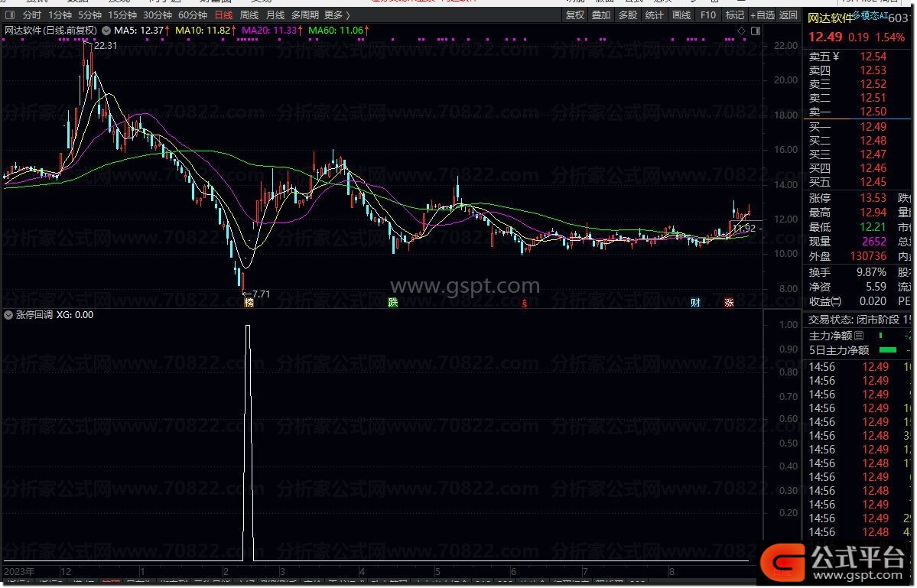The height and width of the screenshot is (588, 917).
Task: Click the 换手 value 9.87%
Action: [871, 272]
